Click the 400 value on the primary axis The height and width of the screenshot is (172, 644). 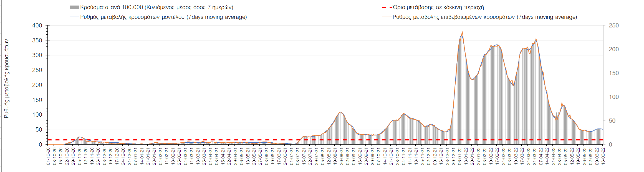[x=37, y=25]
